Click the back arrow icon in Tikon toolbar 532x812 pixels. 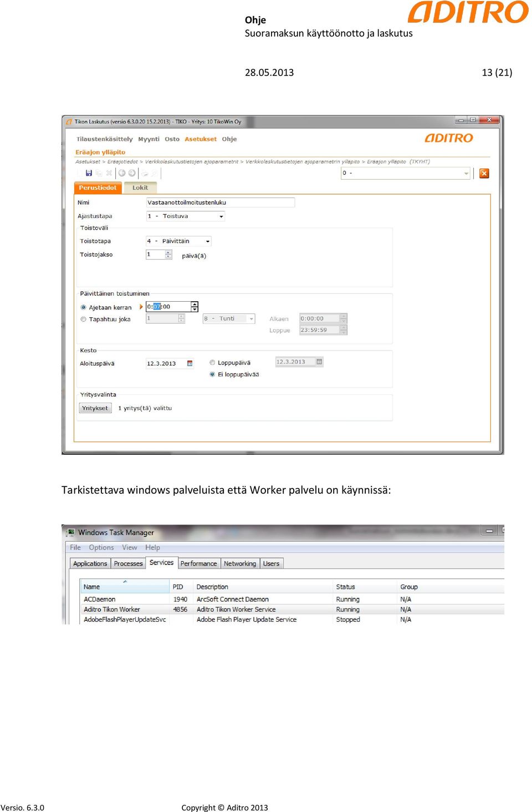[x=122, y=173]
